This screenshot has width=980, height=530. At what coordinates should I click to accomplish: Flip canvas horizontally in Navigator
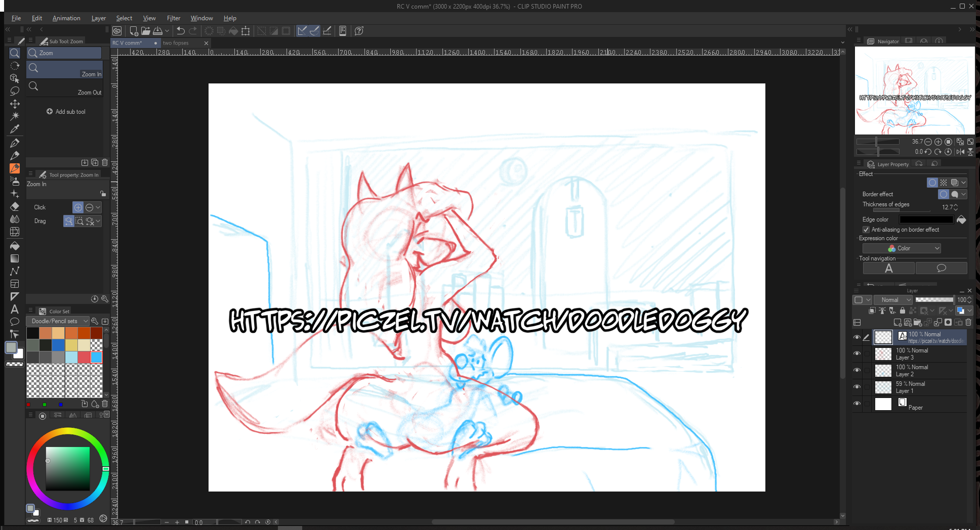tap(960, 152)
